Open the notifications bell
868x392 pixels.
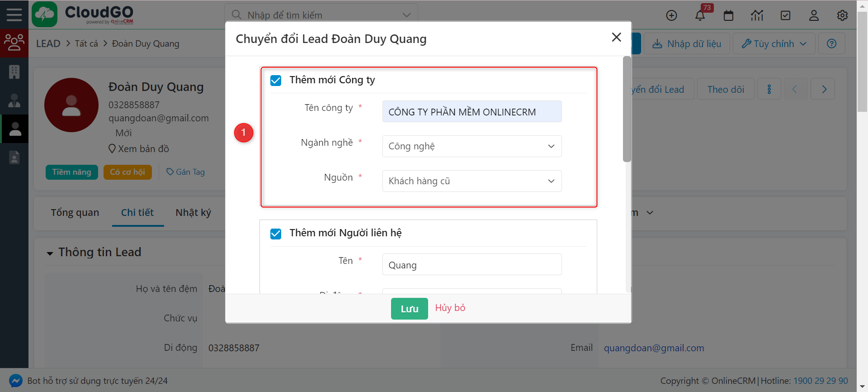tap(700, 15)
